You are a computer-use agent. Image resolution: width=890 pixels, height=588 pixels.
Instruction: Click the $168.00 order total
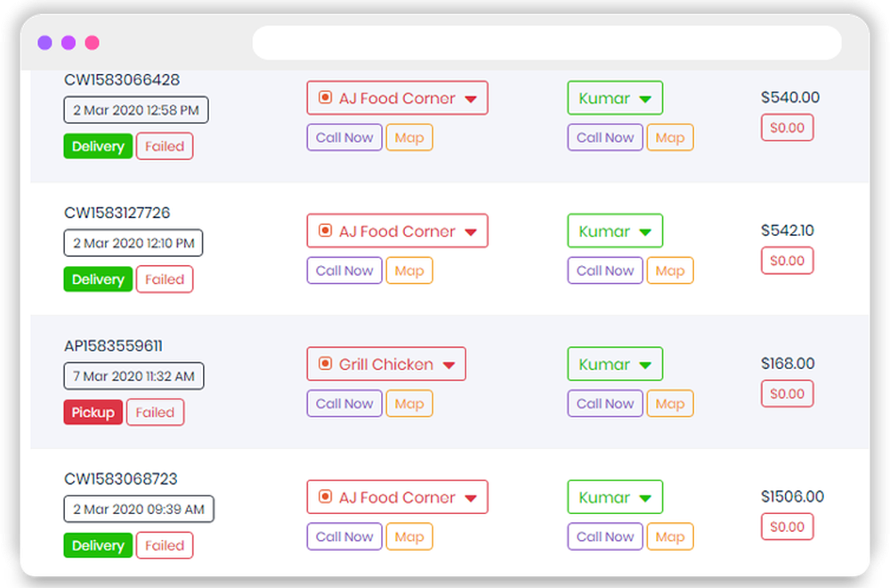[788, 363]
